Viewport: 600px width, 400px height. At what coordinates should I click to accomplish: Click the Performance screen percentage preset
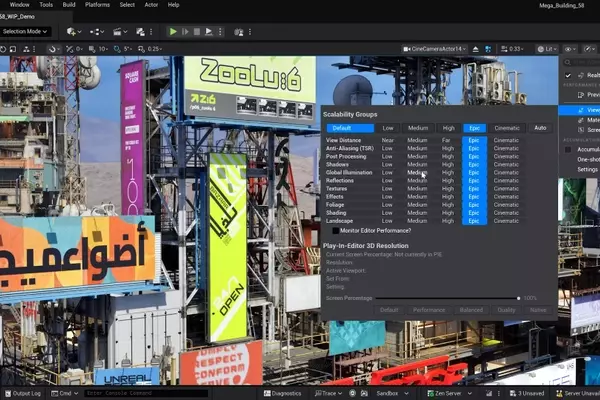(429, 310)
